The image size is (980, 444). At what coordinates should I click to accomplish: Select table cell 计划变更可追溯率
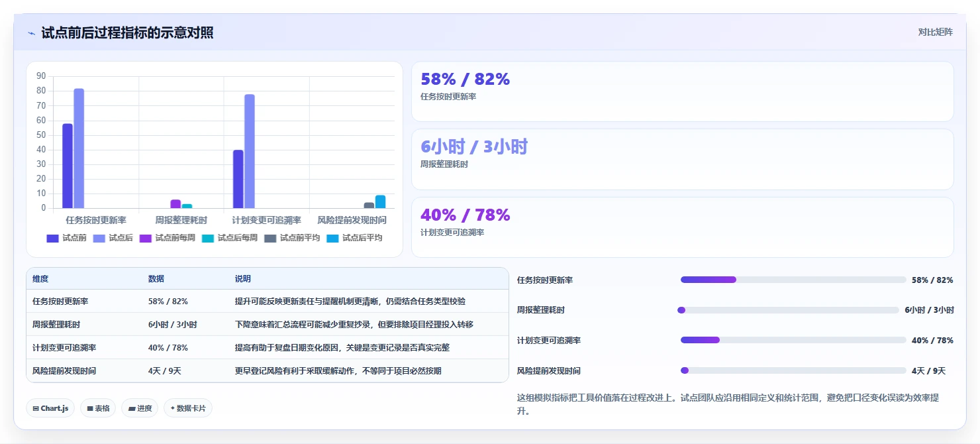tap(64, 347)
